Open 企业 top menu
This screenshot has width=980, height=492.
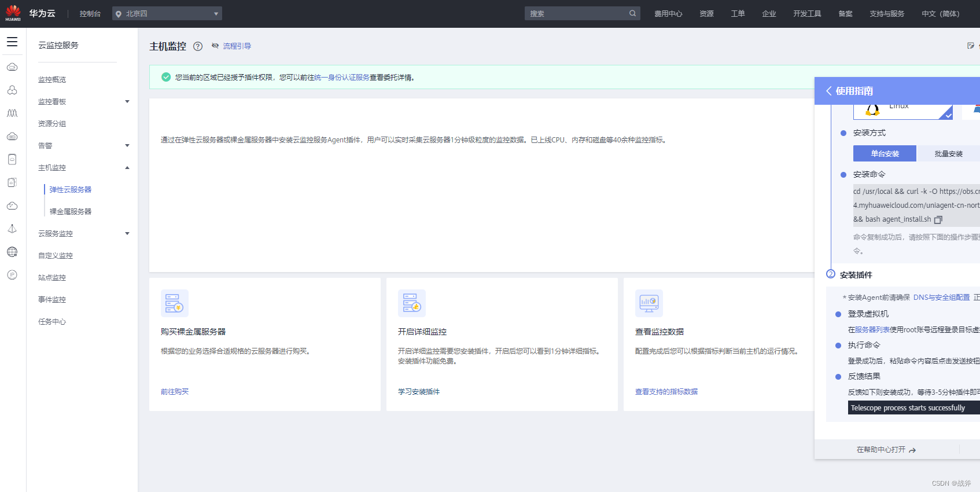(x=769, y=14)
